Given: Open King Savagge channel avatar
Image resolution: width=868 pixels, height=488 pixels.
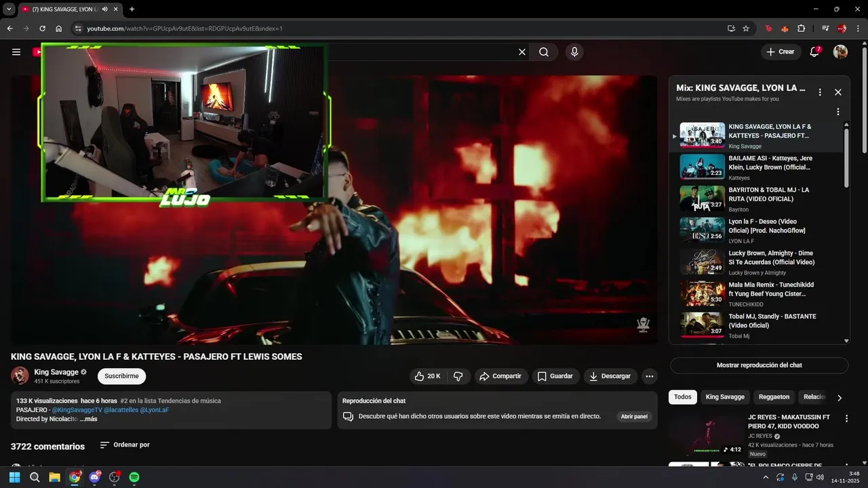Looking at the screenshot, I should [20, 376].
